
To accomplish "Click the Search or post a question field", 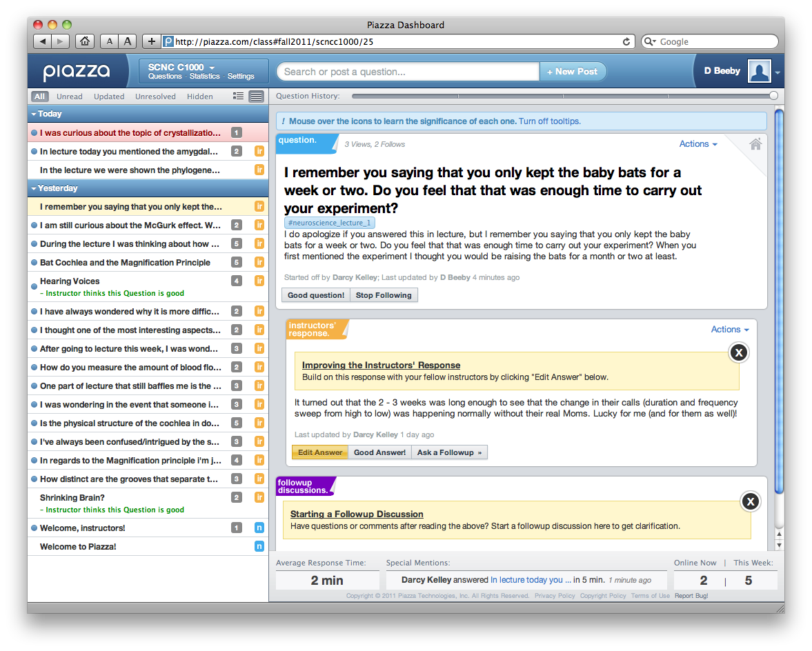I will click(408, 72).
